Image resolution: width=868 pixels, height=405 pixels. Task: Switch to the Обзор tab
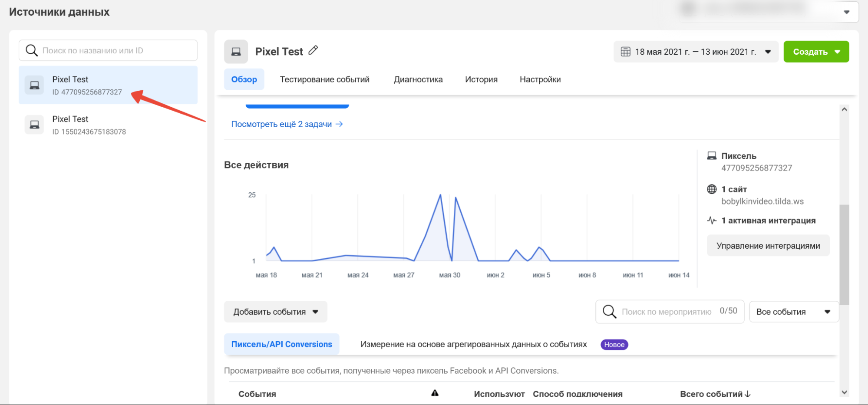point(244,79)
